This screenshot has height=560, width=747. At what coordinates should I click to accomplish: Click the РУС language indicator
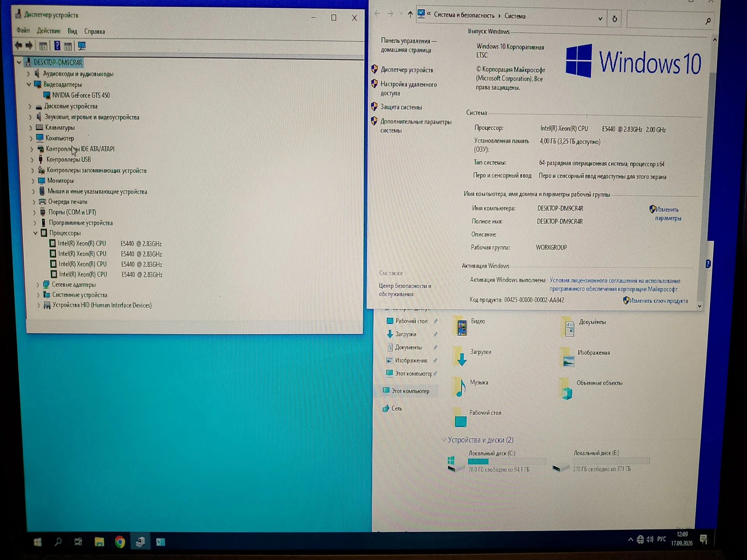click(661, 539)
